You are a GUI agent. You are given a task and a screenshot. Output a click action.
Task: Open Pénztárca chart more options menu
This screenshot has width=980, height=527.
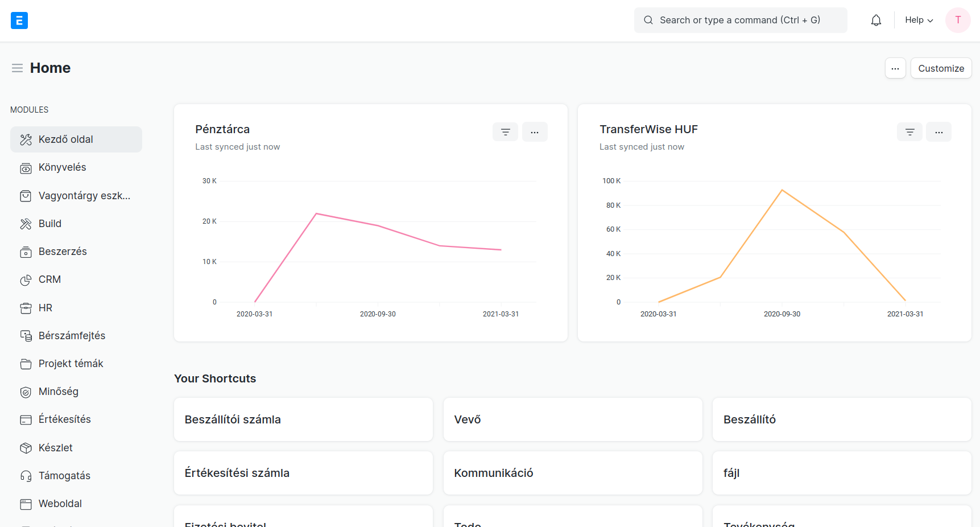point(535,132)
